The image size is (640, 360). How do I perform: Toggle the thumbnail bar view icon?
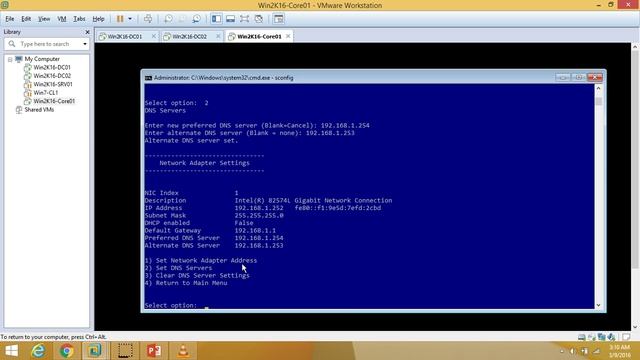[231, 19]
